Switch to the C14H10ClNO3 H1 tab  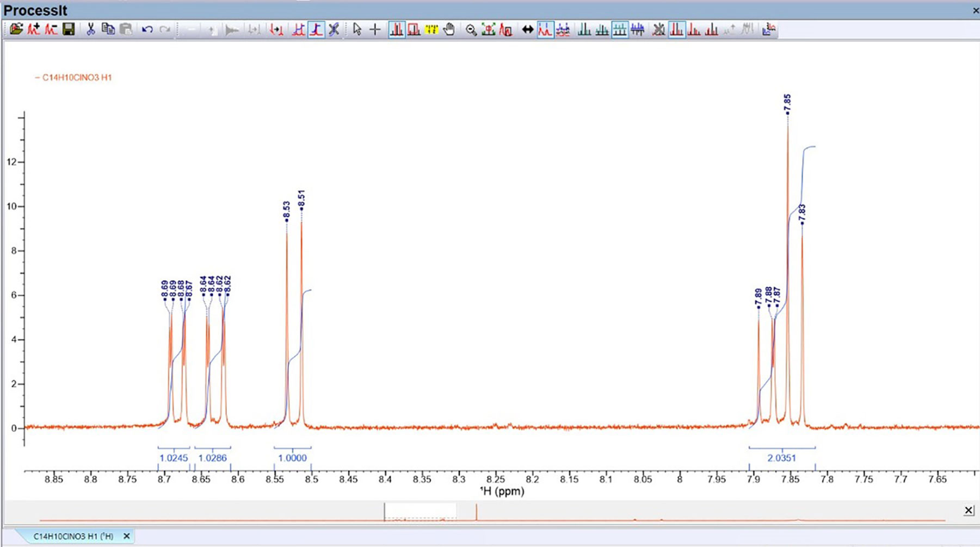[x=73, y=536]
